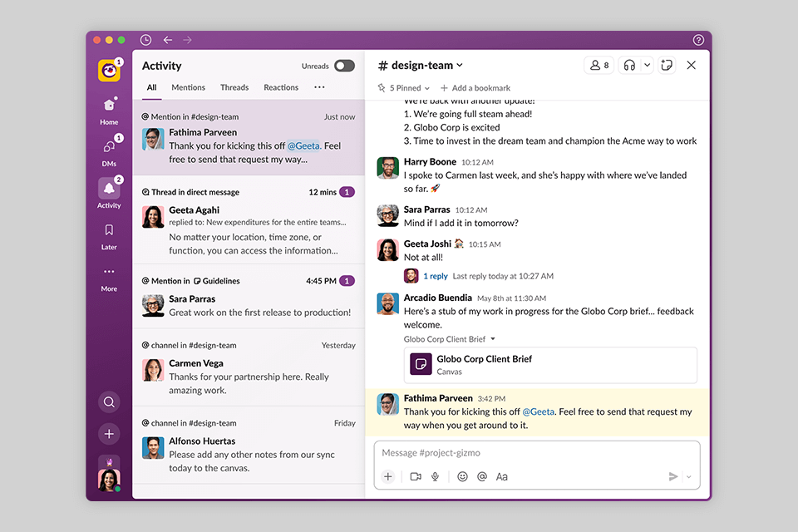Select the Threads tab
The width and height of the screenshot is (798, 532).
pos(234,87)
